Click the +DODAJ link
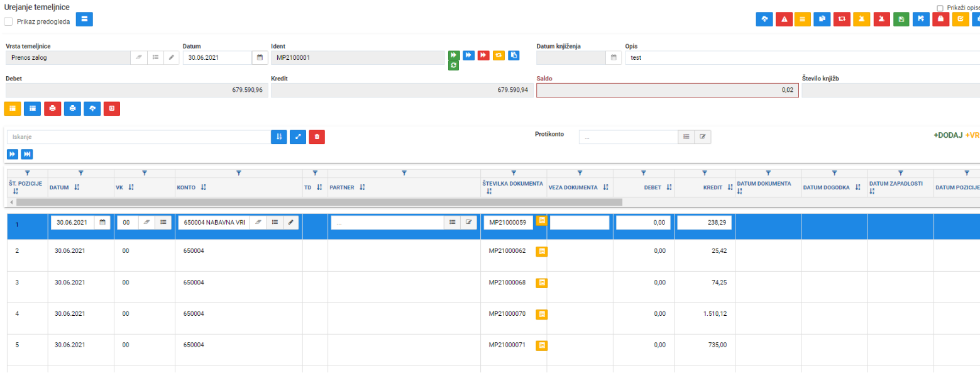The height and width of the screenshot is (385, 980). click(948, 135)
